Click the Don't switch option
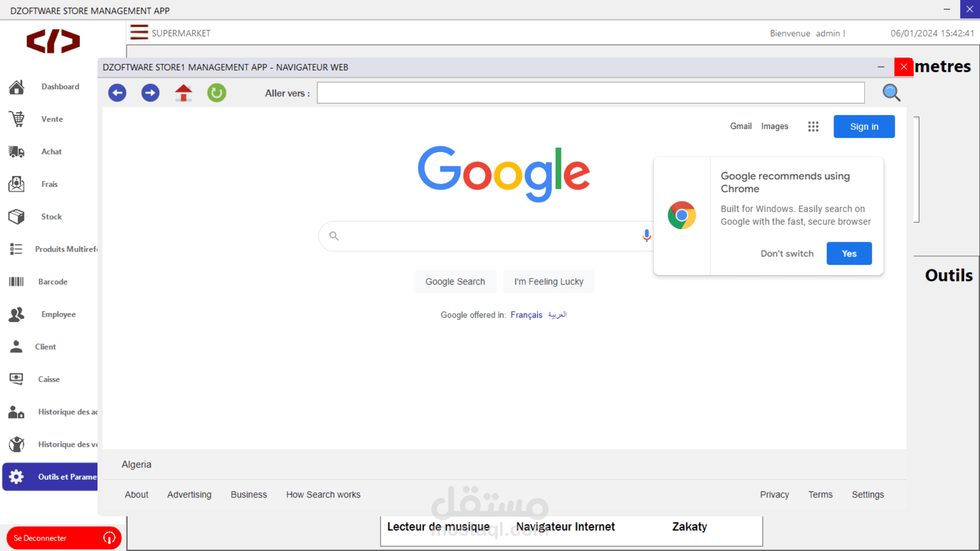Viewport: 980px width, 551px height. pos(787,254)
